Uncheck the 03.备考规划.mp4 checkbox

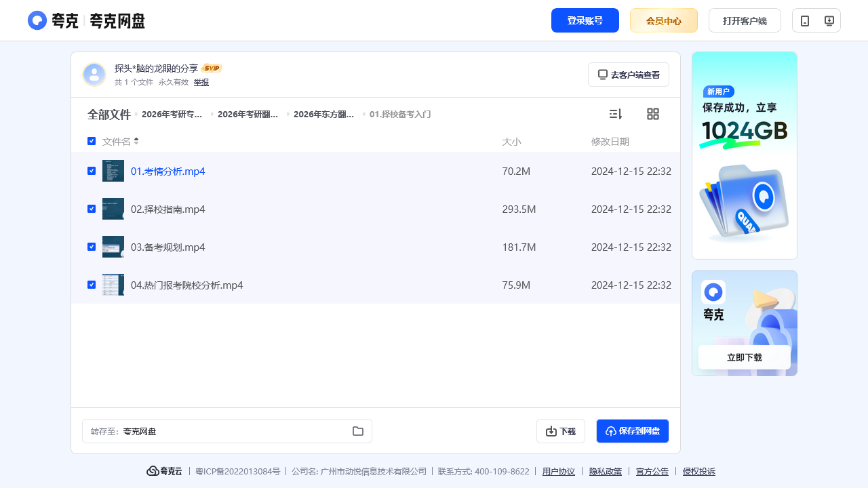pos(92,247)
